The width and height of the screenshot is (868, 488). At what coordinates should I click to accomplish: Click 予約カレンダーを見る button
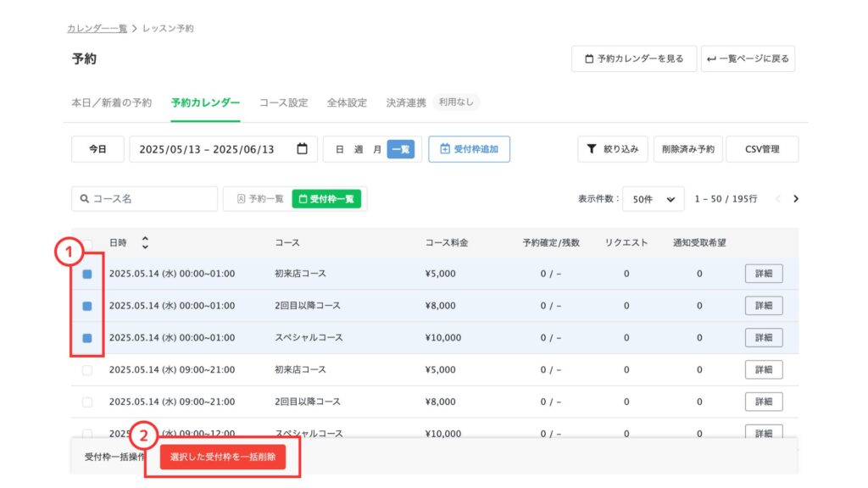click(x=634, y=58)
